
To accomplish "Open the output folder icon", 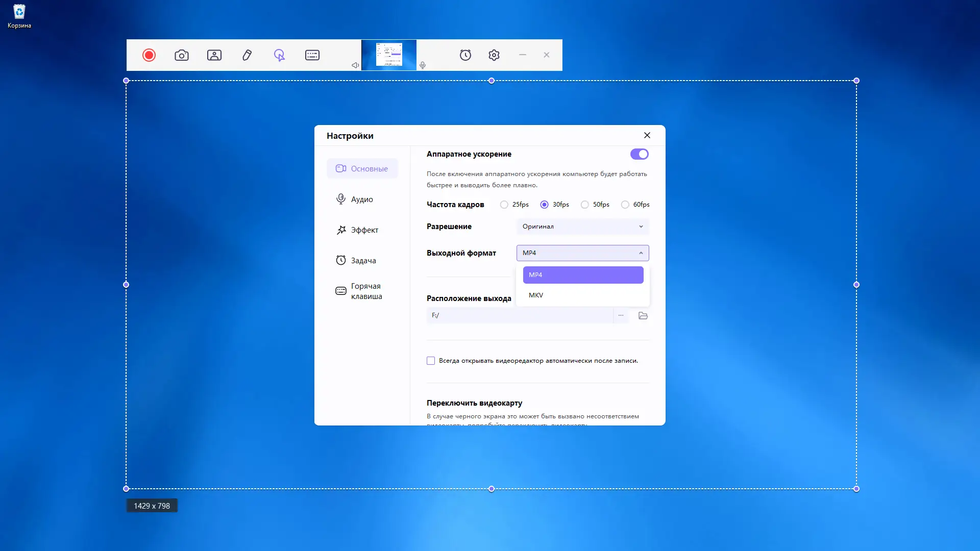I will click(x=643, y=316).
